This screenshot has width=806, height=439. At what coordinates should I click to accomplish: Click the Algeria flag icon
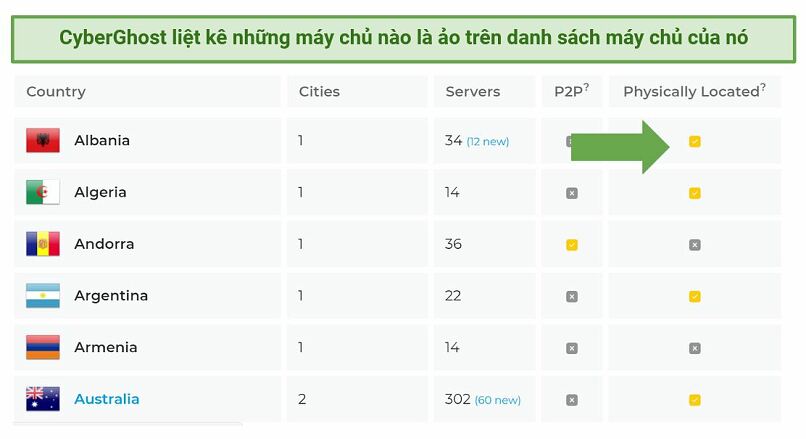[43, 192]
